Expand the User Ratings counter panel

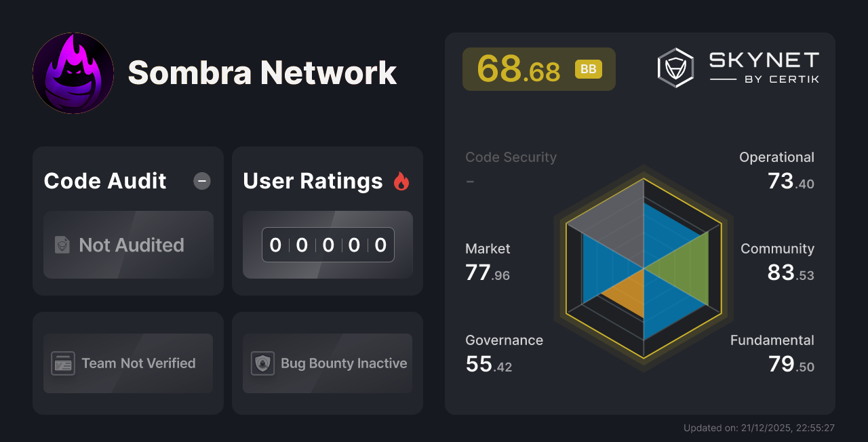click(328, 245)
